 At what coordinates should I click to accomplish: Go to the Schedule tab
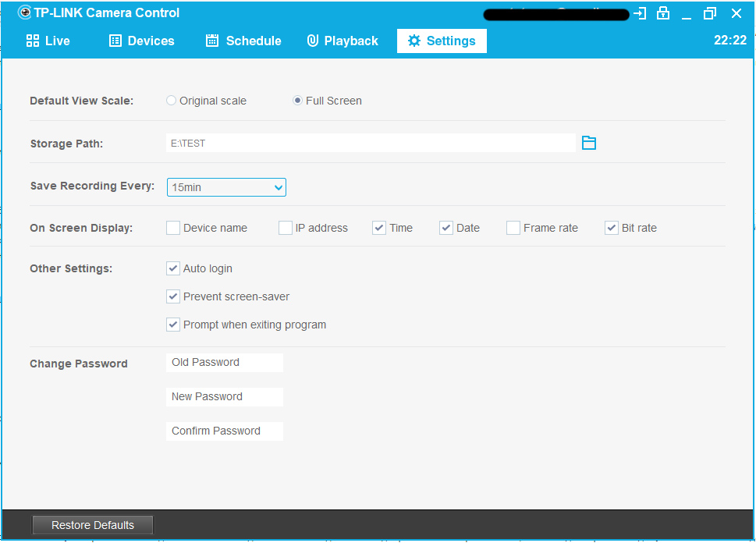243,41
